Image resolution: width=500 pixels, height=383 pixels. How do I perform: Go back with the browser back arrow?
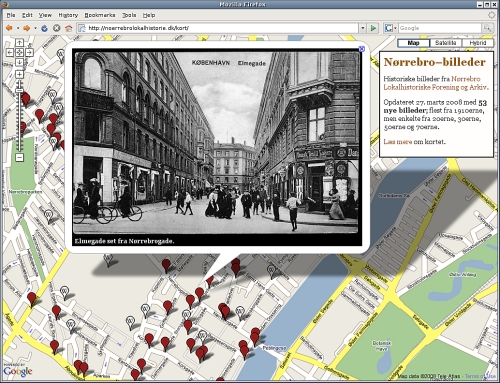pos(9,28)
